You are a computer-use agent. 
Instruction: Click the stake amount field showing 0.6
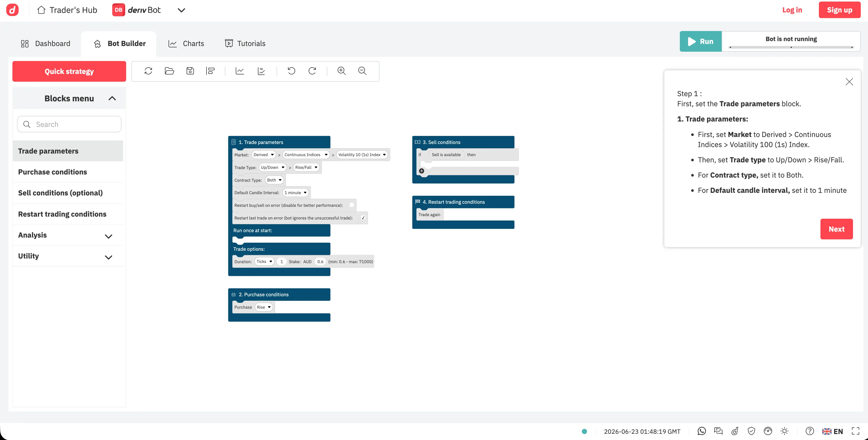pyautogui.click(x=320, y=261)
